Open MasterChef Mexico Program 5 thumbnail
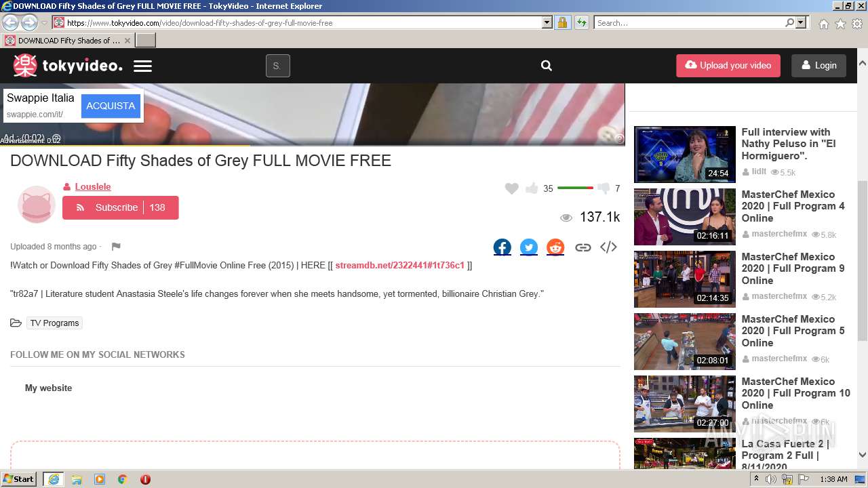 tap(684, 342)
